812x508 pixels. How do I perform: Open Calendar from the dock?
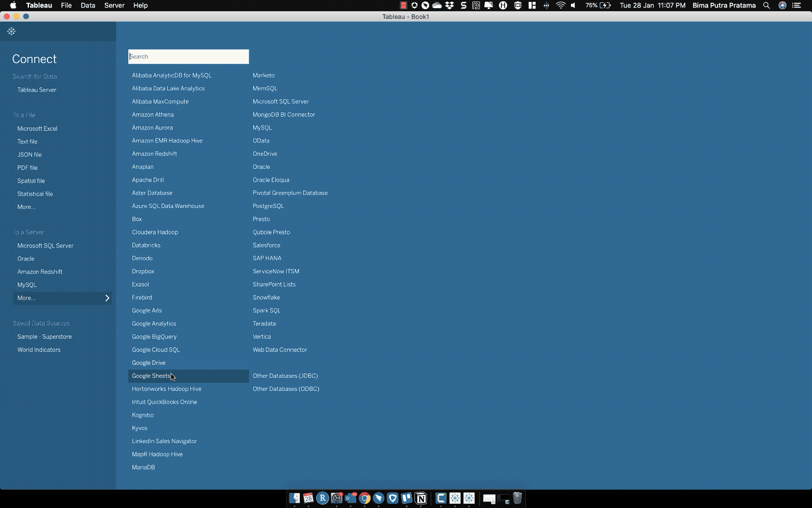(308, 498)
